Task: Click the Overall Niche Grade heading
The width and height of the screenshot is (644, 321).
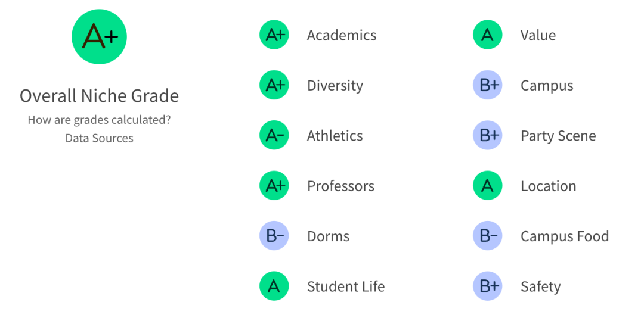Action: [99, 96]
